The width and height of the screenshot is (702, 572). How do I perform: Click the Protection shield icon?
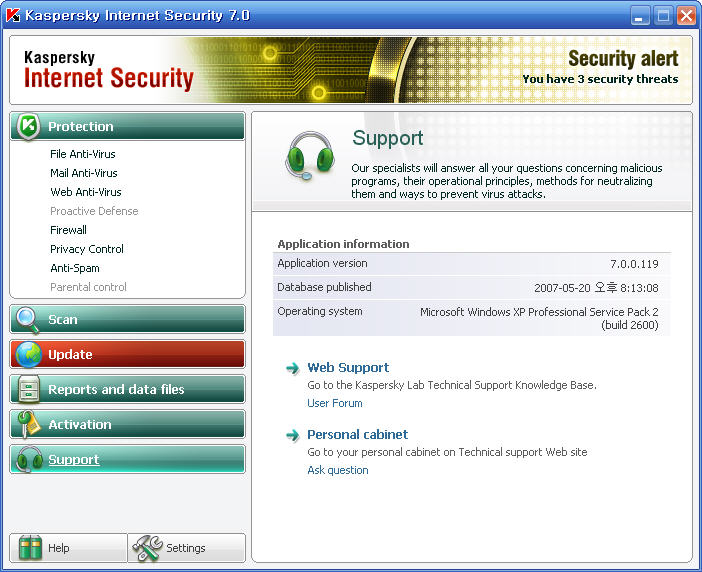29,126
